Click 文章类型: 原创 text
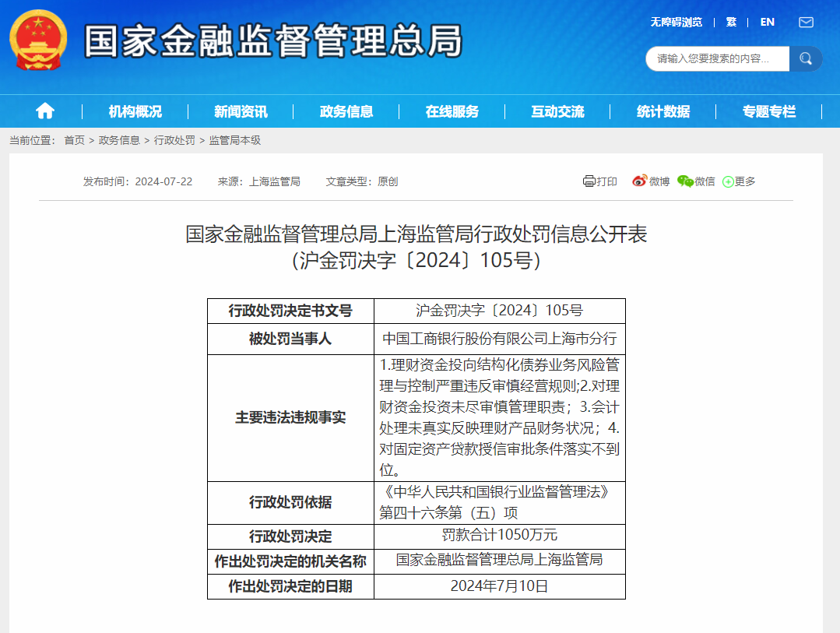The width and height of the screenshot is (840, 633). 361,181
